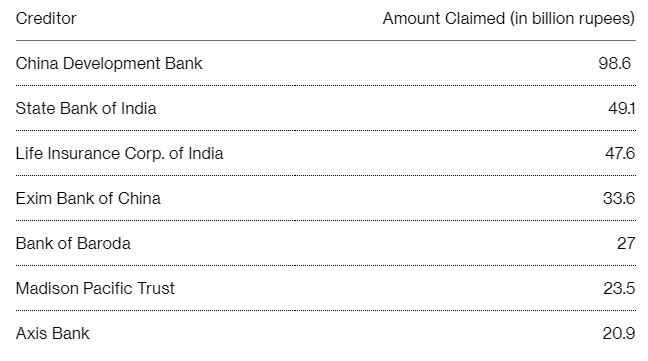Click the 49.1 amount value
648x361 pixels.
pos(622,109)
